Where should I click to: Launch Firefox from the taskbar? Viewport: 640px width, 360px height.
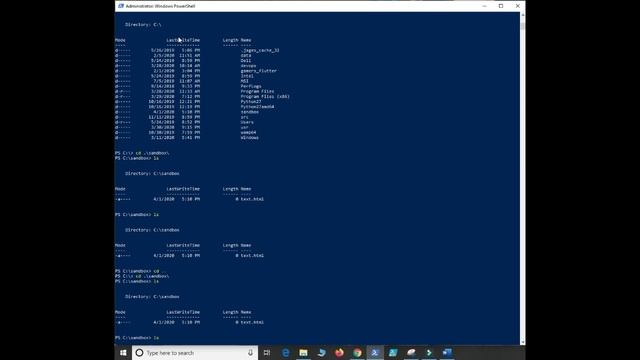pos(339,353)
